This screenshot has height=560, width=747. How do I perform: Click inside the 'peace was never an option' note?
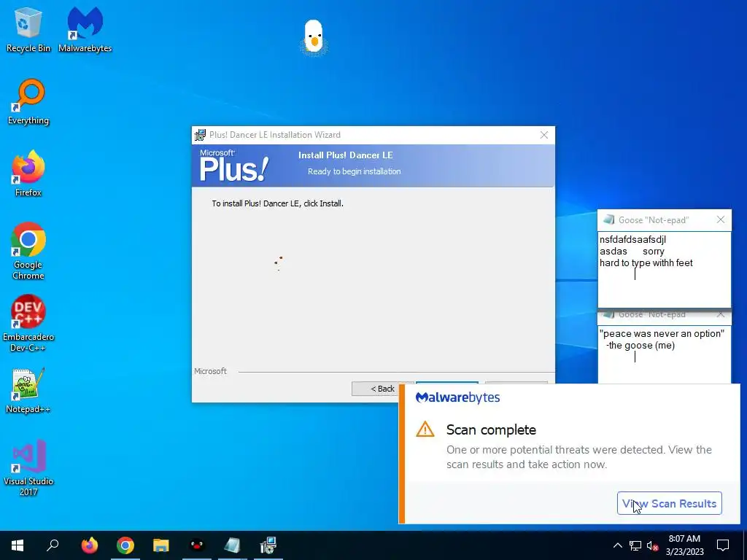(x=664, y=355)
